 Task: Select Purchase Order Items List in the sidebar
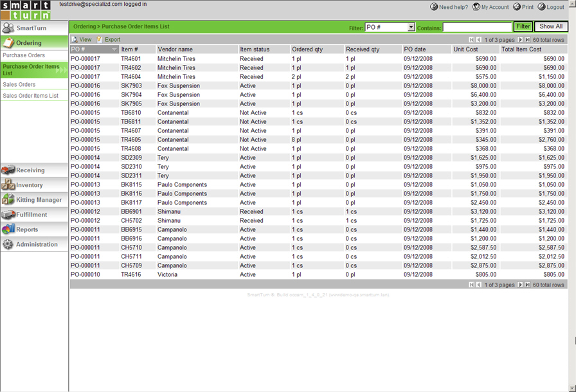[x=34, y=69]
